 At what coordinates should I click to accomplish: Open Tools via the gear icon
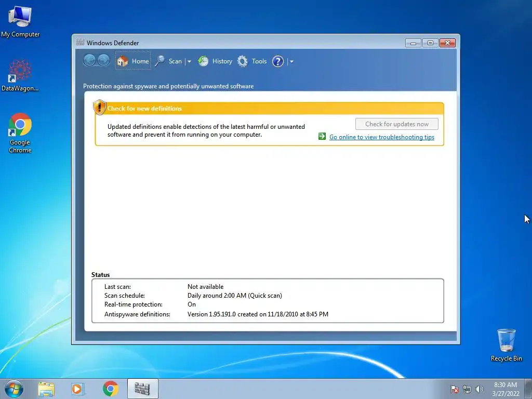pyautogui.click(x=242, y=61)
